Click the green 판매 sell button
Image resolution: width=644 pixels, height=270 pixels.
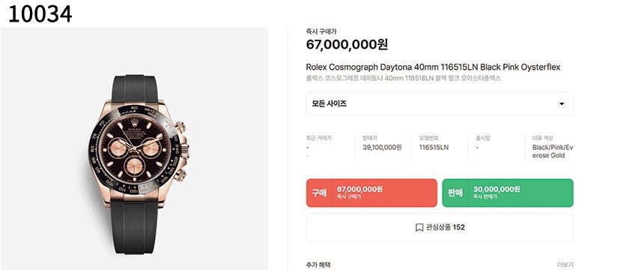[x=508, y=193]
